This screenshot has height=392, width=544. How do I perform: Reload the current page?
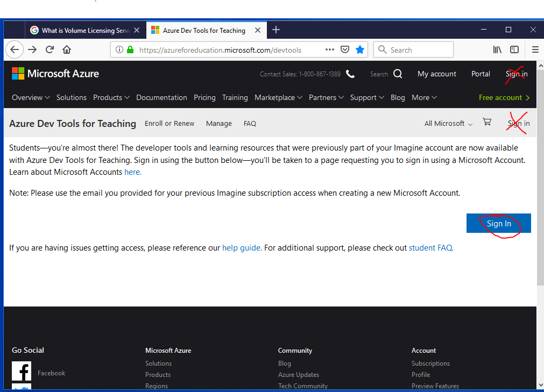(x=50, y=49)
